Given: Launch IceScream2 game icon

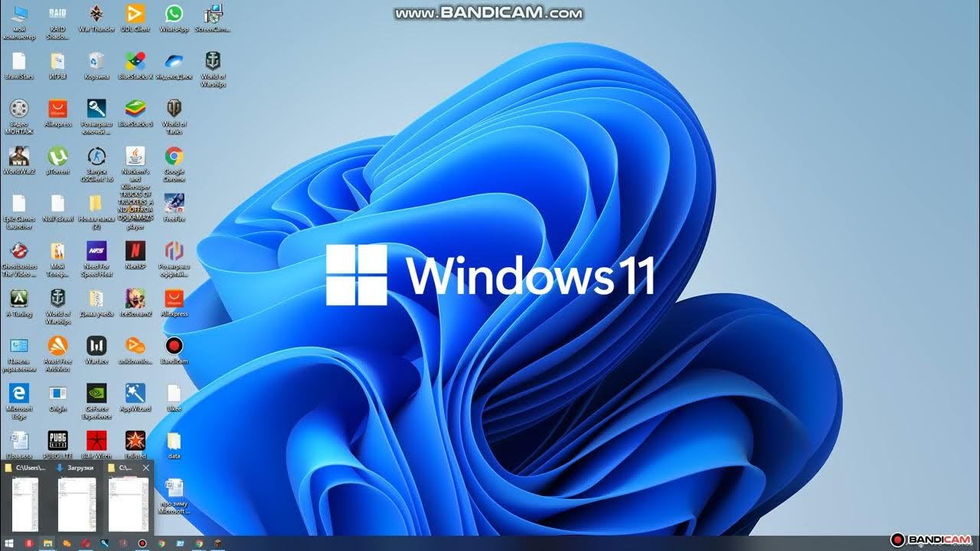Looking at the screenshot, I should pos(135,303).
